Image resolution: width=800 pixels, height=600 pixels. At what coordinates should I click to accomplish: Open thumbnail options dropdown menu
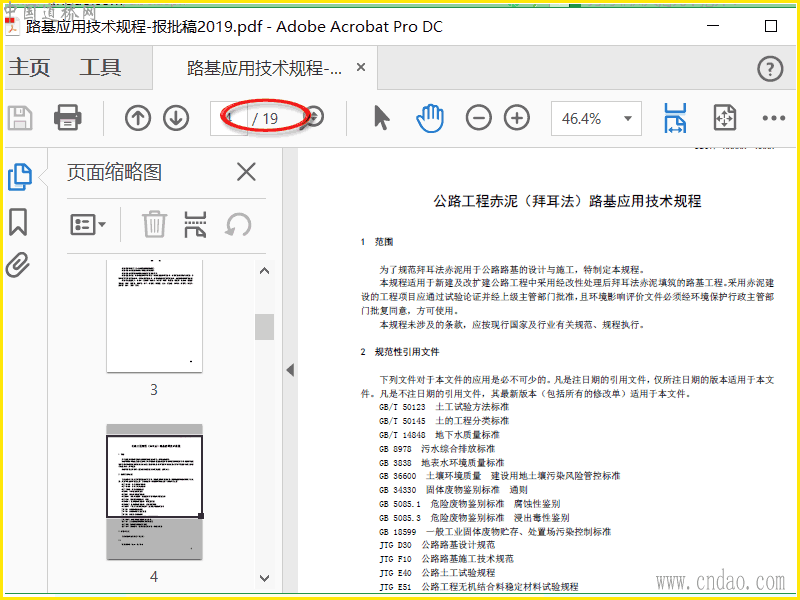point(88,224)
